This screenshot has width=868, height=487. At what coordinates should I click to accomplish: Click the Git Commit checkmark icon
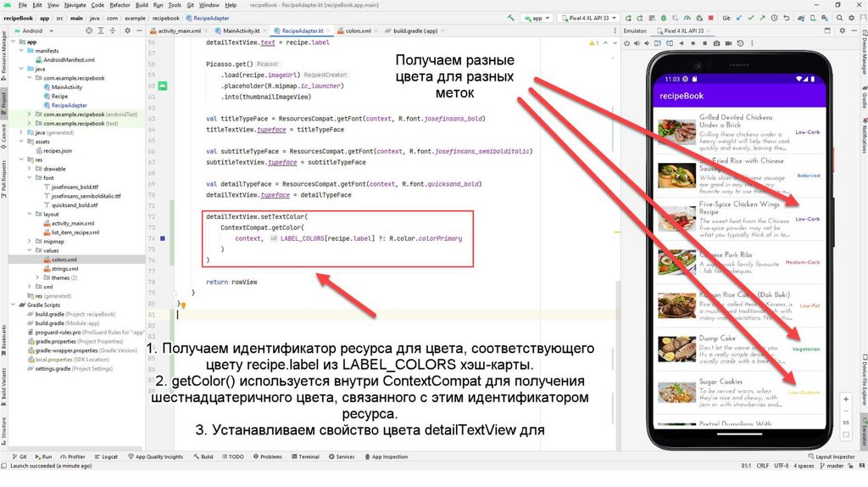[x=751, y=18]
